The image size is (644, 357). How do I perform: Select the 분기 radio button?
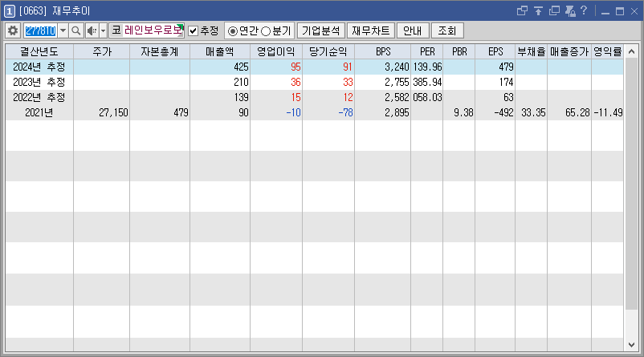[266, 31]
